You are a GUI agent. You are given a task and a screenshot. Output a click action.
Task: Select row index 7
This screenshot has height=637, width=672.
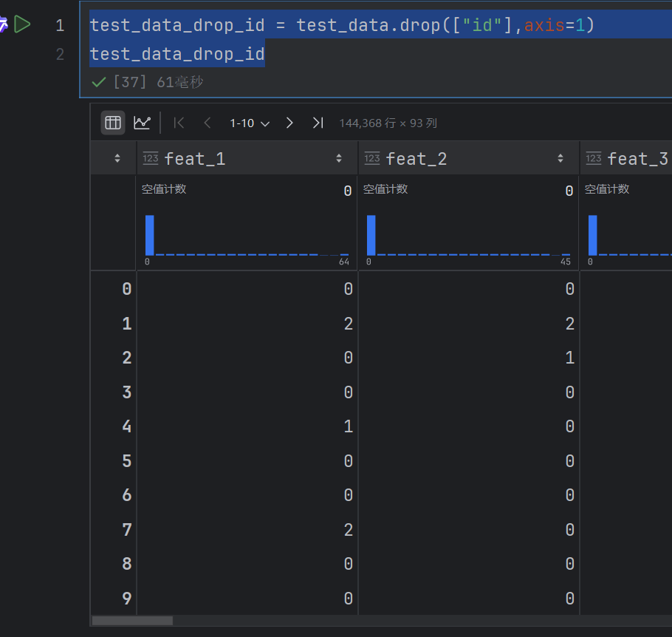coord(126,529)
